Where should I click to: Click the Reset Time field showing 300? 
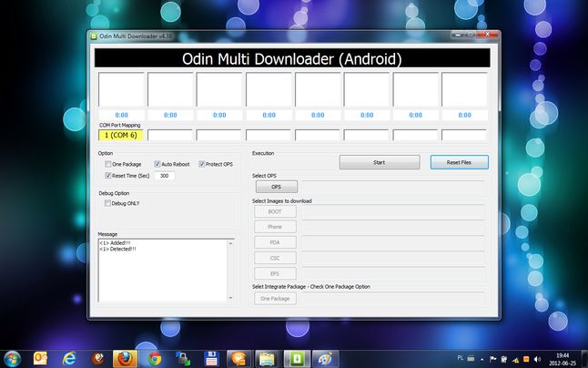[x=165, y=176]
